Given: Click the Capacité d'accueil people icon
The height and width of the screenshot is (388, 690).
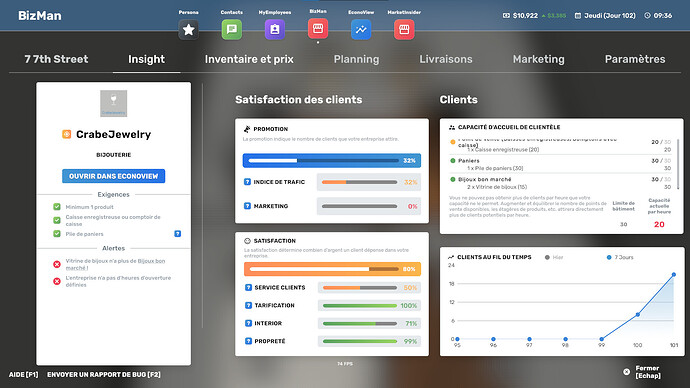Looking at the screenshot, I should [x=451, y=127].
